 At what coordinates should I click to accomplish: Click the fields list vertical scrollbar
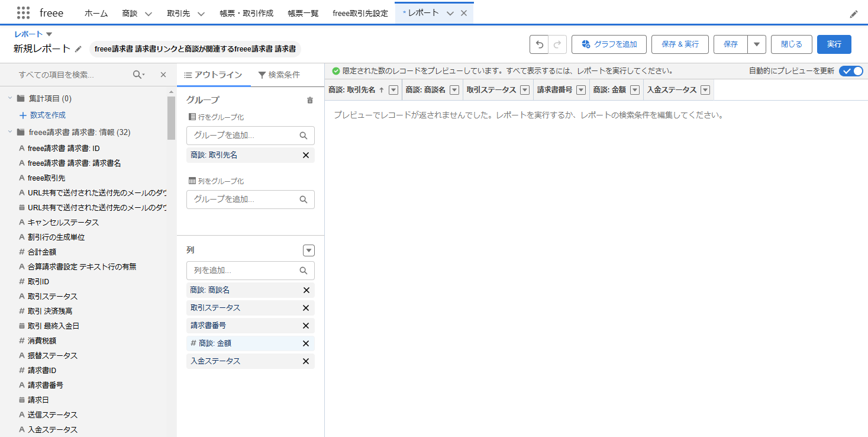(172, 118)
